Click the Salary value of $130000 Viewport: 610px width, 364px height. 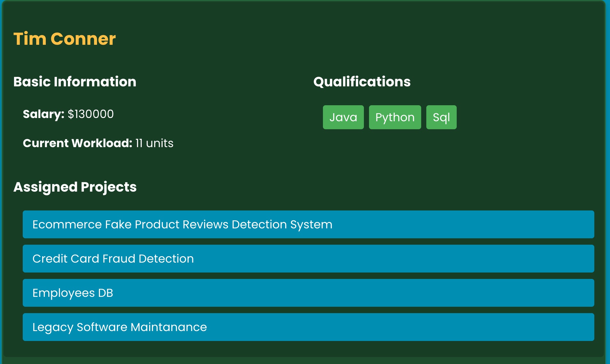[91, 114]
